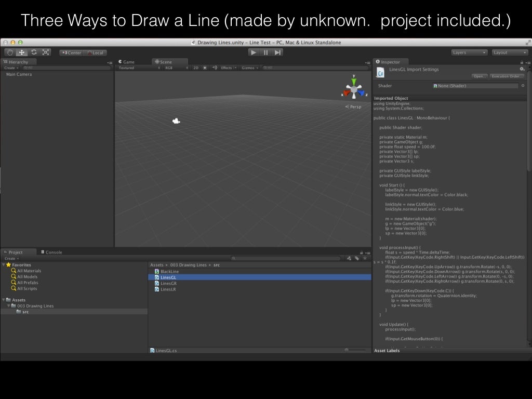Screen dimensions: 532x399
Task: Select the Rotate tool
Action: (34, 52)
